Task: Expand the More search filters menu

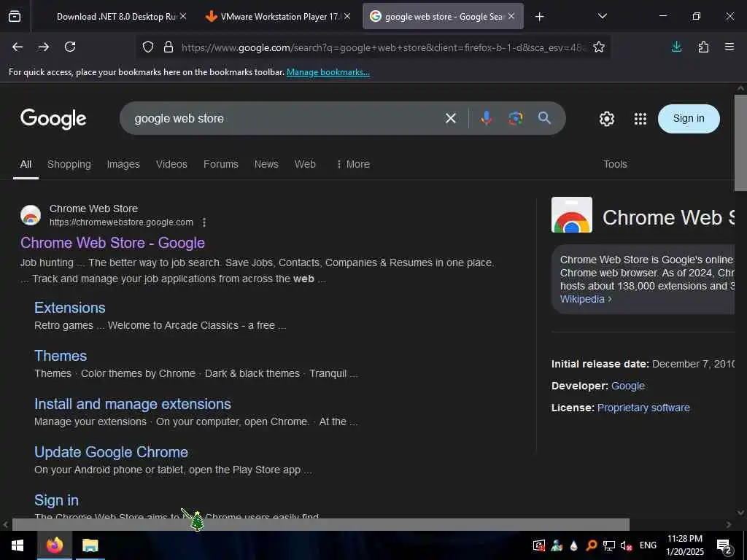Action: (353, 164)
